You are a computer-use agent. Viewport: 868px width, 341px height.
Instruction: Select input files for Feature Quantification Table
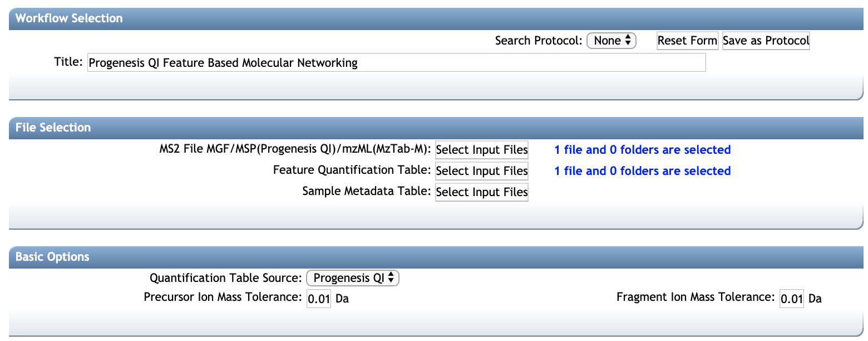pyautogui.click(x=482, y=170)
